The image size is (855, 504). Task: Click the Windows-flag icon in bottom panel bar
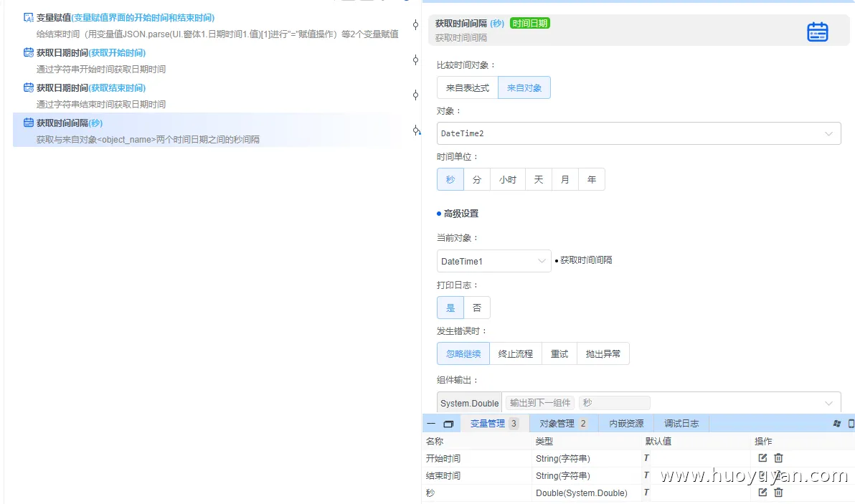tap(837, 424)
